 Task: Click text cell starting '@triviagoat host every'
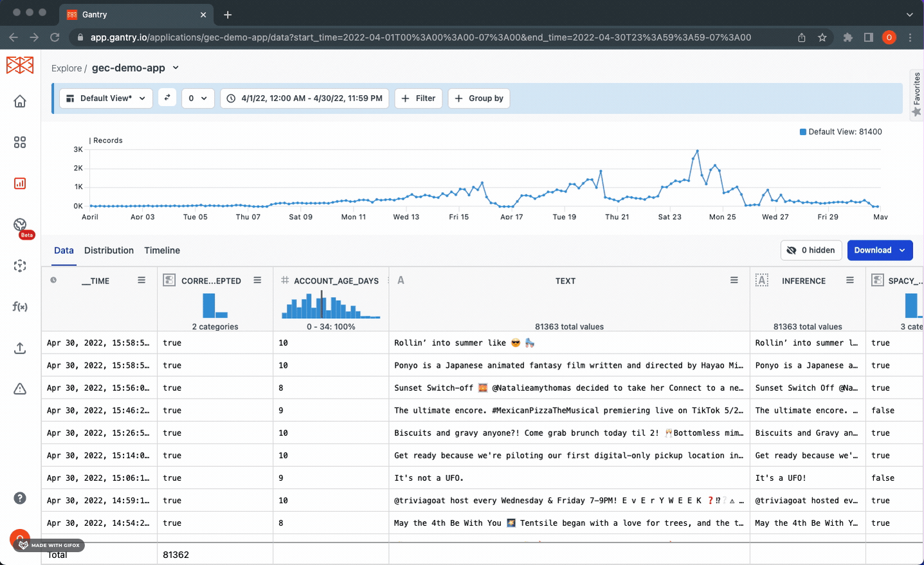[568, 500]
